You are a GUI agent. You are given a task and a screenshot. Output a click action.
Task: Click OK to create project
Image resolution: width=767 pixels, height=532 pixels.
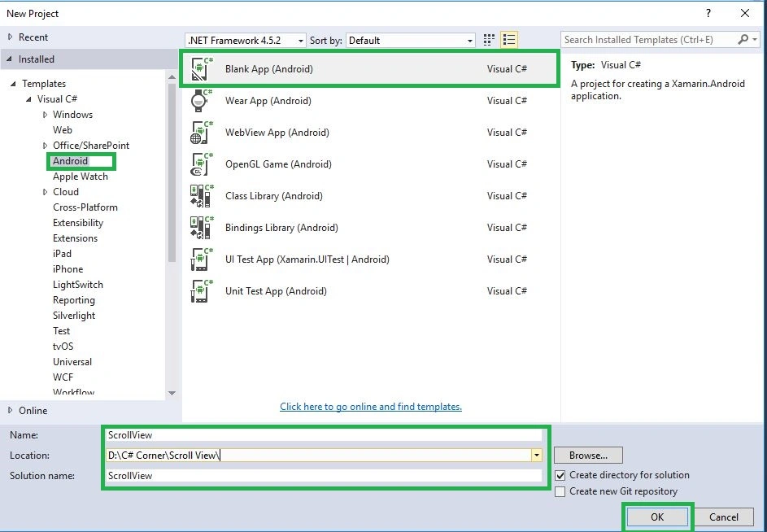[657, 517]
